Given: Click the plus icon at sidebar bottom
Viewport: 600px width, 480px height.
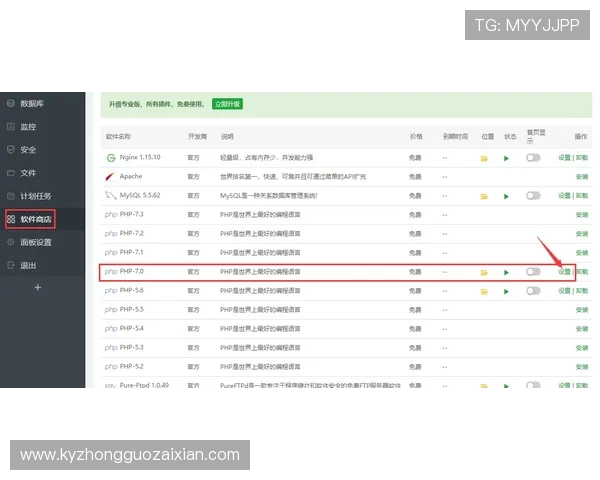Looking at the screenshot, I should (x=38, y=288).
